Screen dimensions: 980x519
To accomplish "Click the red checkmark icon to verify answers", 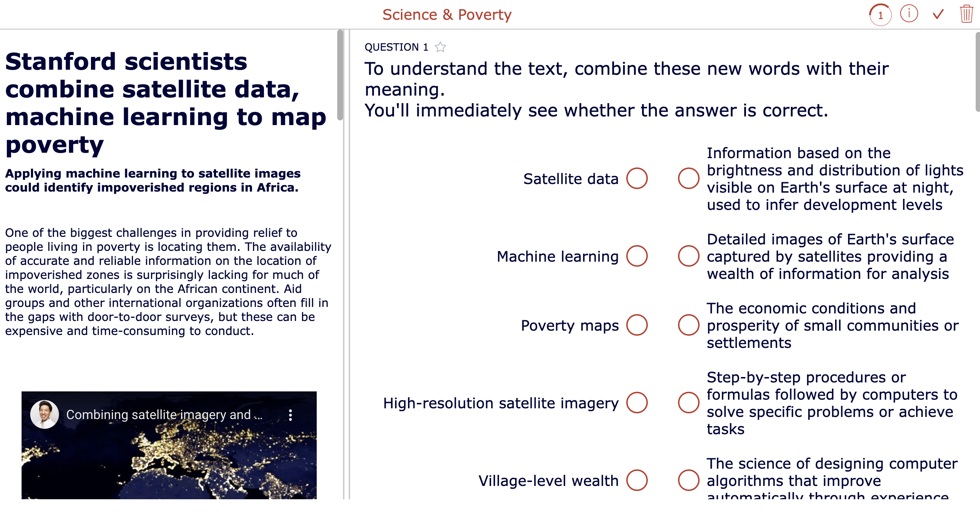I will click(x=937, y=14).
